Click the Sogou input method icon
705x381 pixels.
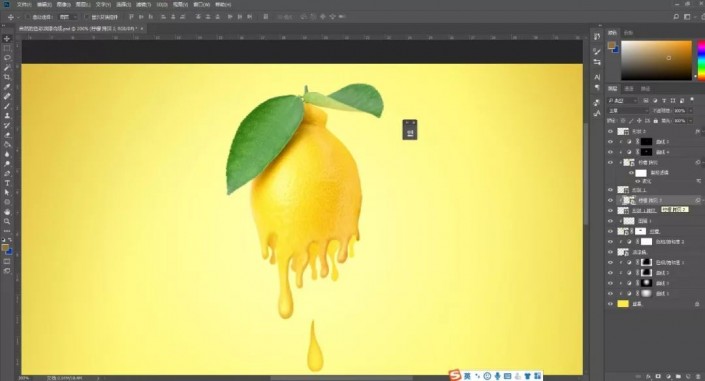tap(455, 375)
